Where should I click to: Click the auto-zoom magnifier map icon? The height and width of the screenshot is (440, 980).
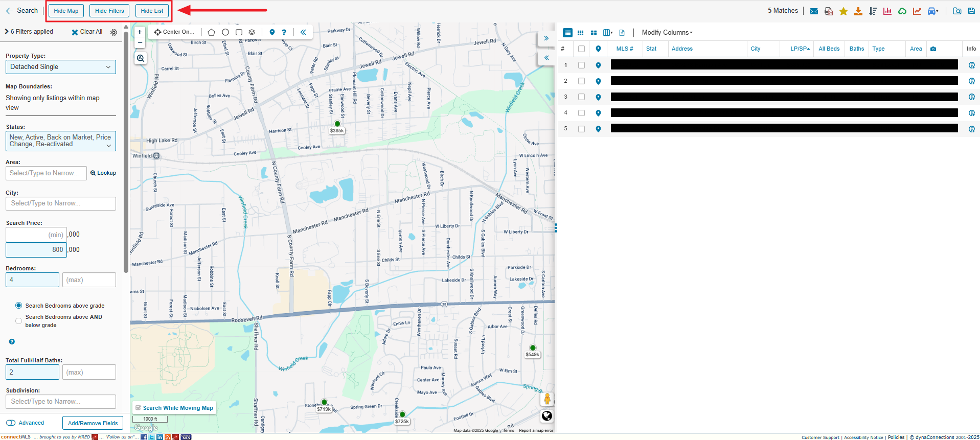141,58
